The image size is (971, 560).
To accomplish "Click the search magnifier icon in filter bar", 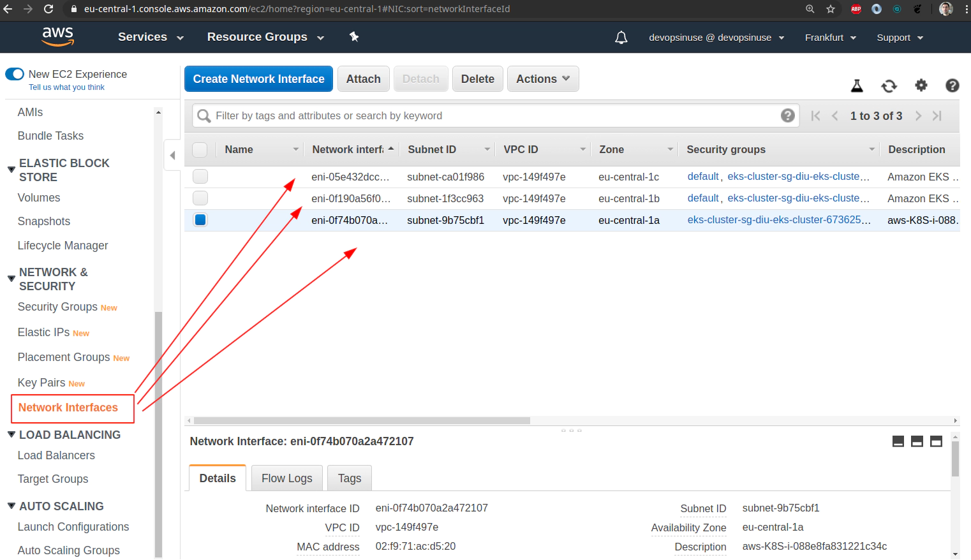I will click(204, 115).
